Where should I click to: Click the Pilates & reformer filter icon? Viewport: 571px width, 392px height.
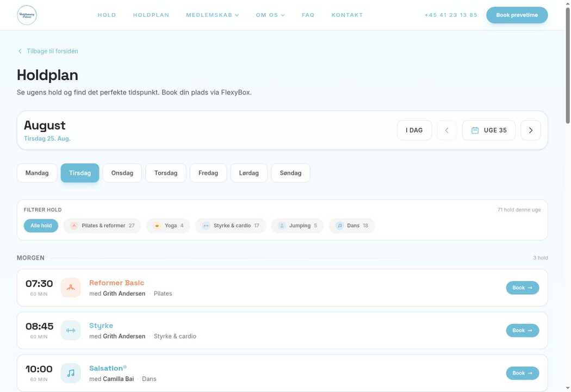pyautogui.click(x=74, y=226)
